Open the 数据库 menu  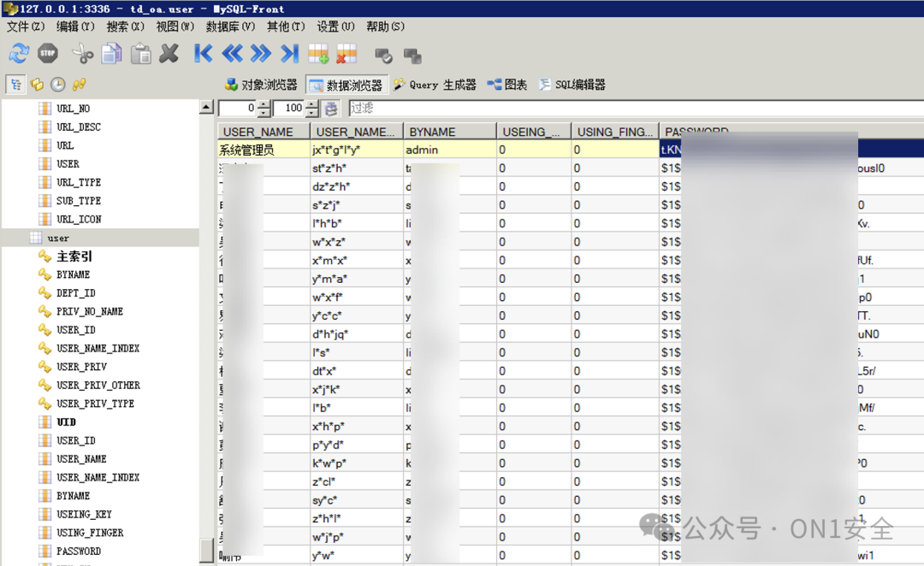coord(230,27)
